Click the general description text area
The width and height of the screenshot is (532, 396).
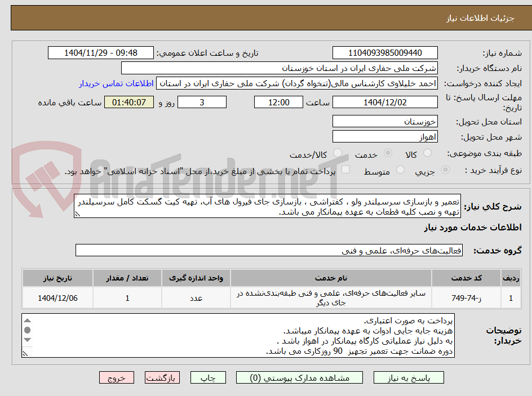[267, 207]
